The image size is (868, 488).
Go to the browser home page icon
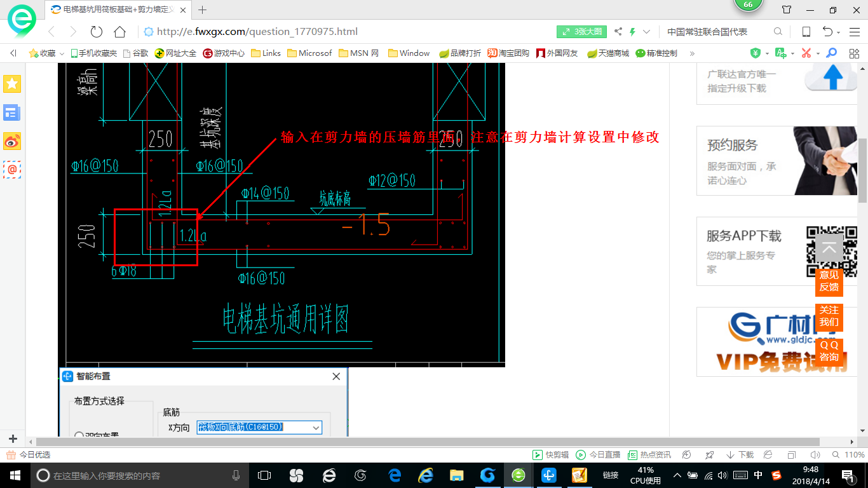click(x=119, y=32)
